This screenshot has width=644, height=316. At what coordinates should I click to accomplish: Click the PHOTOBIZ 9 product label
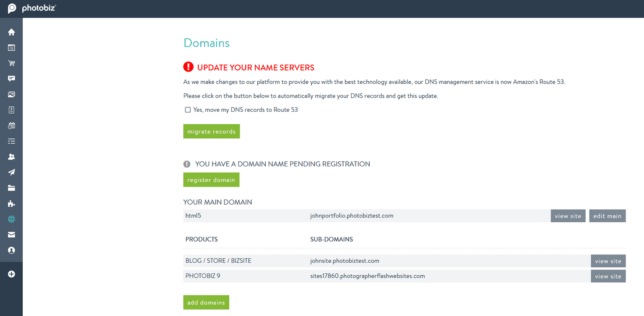coord(203,276)
